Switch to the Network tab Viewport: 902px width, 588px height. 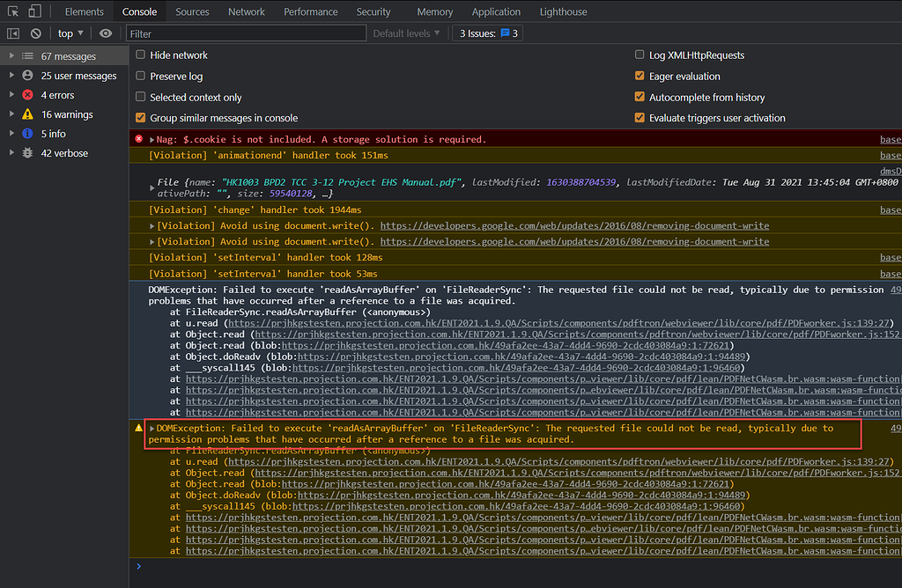point(247,11)
